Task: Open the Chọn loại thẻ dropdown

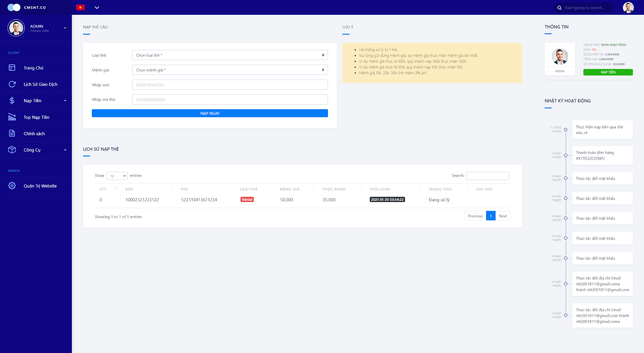Action: pos(230,55)
